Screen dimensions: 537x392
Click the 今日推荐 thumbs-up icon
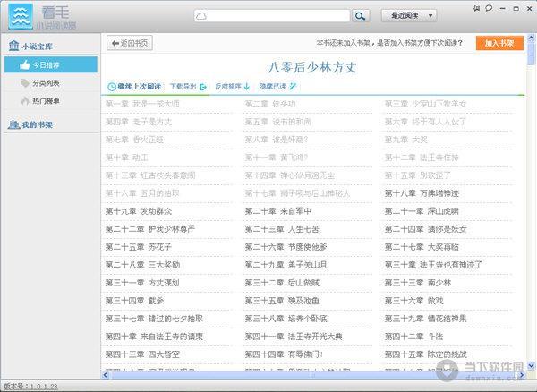[22, 64]
